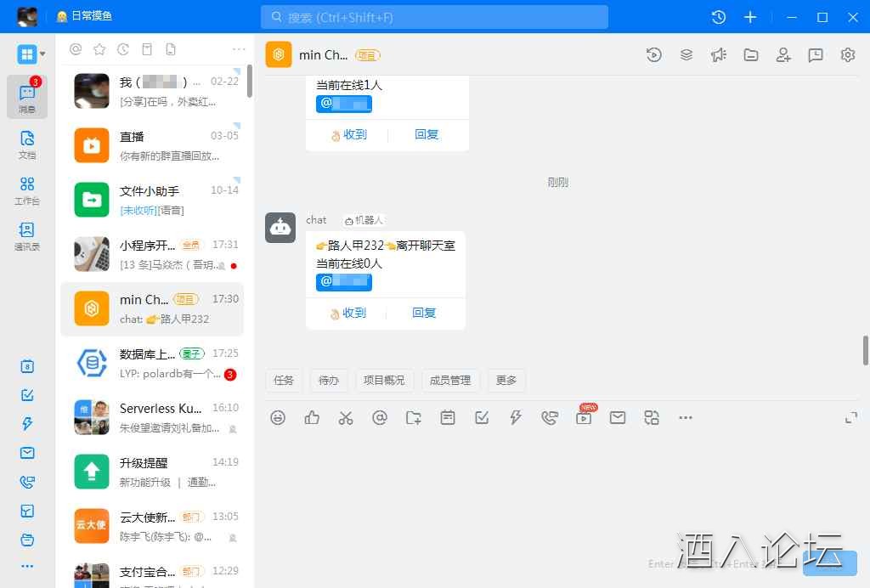The width and height of the screenshot is (870, 588).
Task: Open group settings gear in chat header
Action: [x=847, y=55]
